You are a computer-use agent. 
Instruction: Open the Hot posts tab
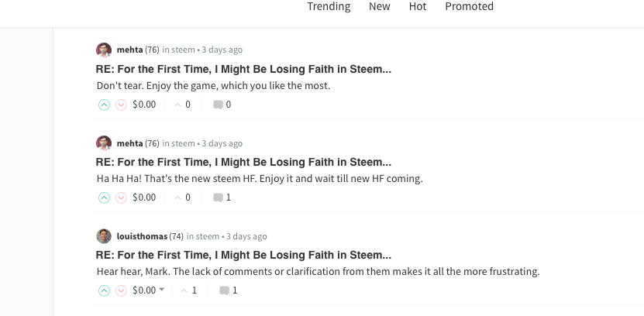click(x=418, y=6)
